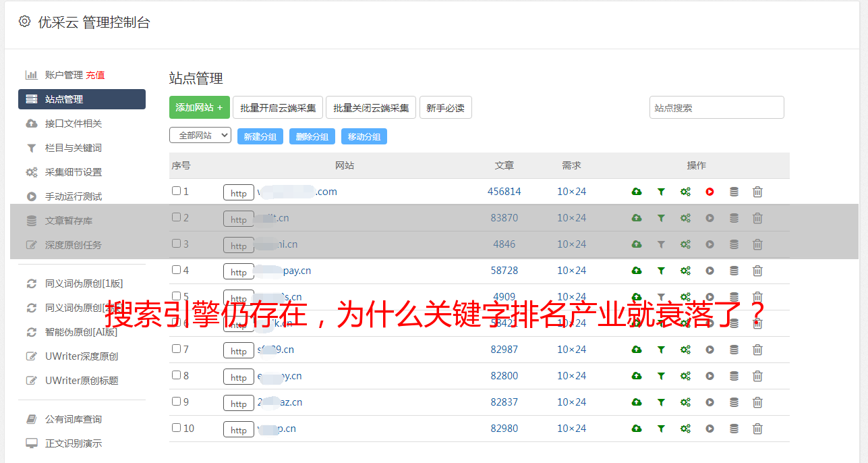Image resolution: width=868 pixels, height=463 pixels.
Task: Open the filter icon for site row 1
Action: (x=661, y=192)
